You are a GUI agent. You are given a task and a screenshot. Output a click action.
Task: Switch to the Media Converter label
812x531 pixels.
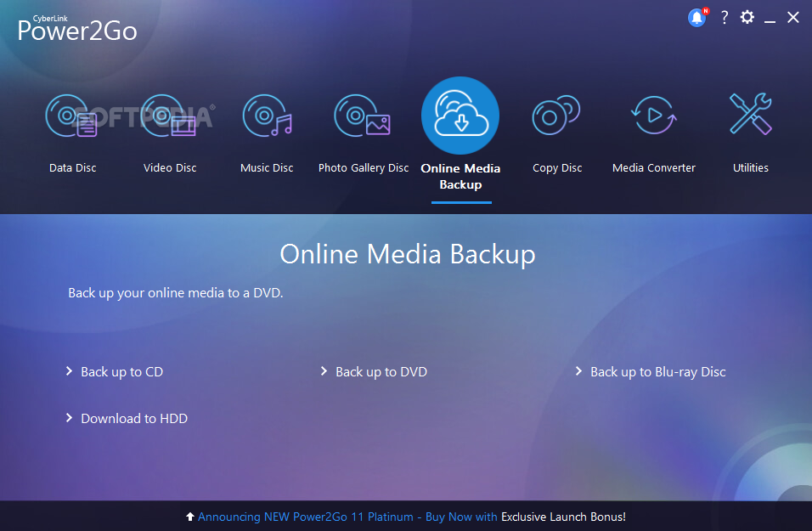[x=653, y=168]
